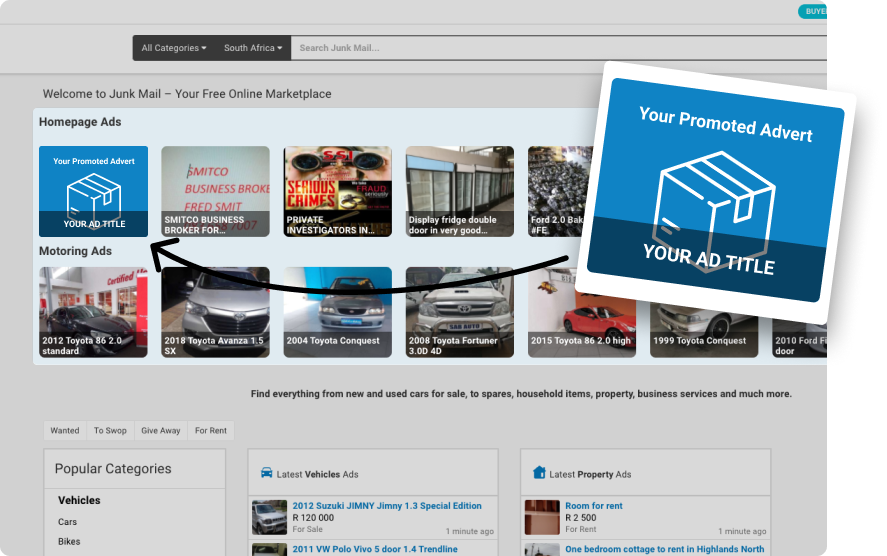Image resolution: width=887 pixels, height=556 pixels.
Task: Open the Room for rent listing link
Action: (x=593, y=506)
